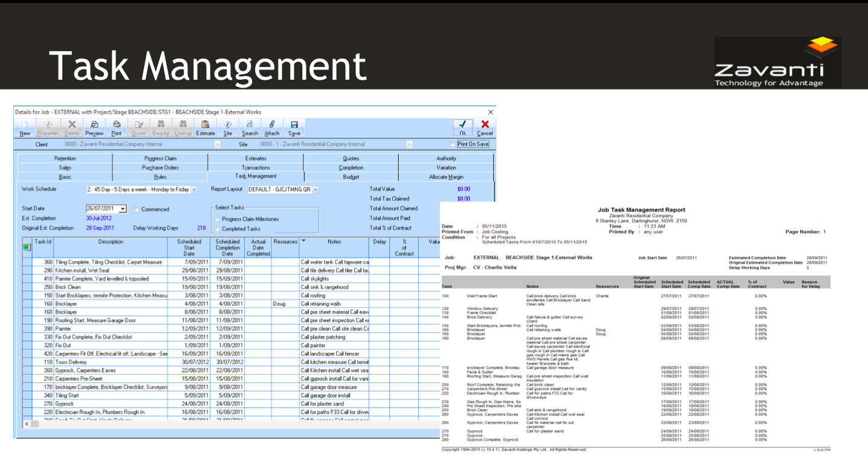Screen dimensions: 868x470
Task: Click the 'Call garage door measure' notes cell
Action: [334, 387]
